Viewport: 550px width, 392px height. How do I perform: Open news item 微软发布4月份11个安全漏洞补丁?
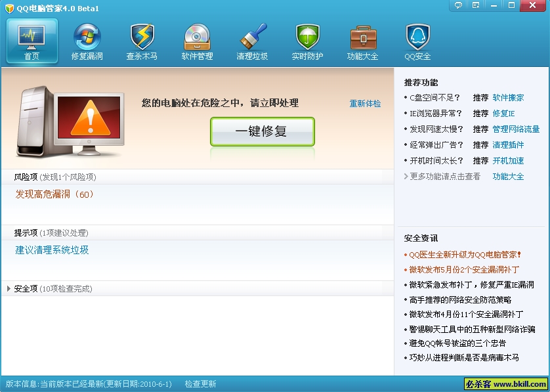466,314
